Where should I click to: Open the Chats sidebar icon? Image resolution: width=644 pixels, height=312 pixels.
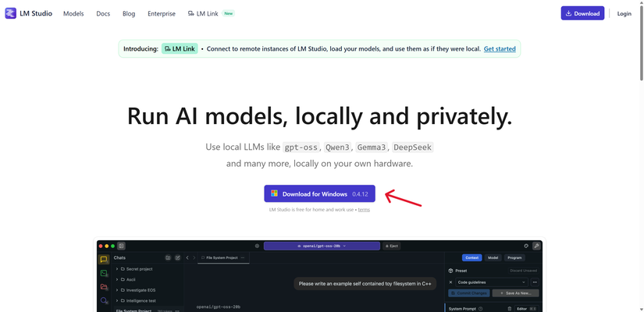click(104, 259)
